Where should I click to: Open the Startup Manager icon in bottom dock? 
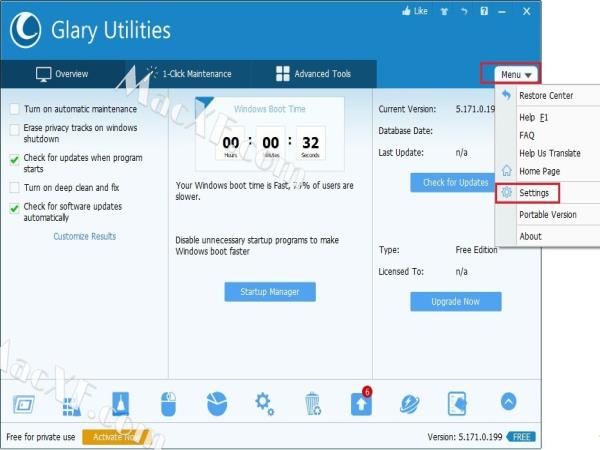click(23, 404)
